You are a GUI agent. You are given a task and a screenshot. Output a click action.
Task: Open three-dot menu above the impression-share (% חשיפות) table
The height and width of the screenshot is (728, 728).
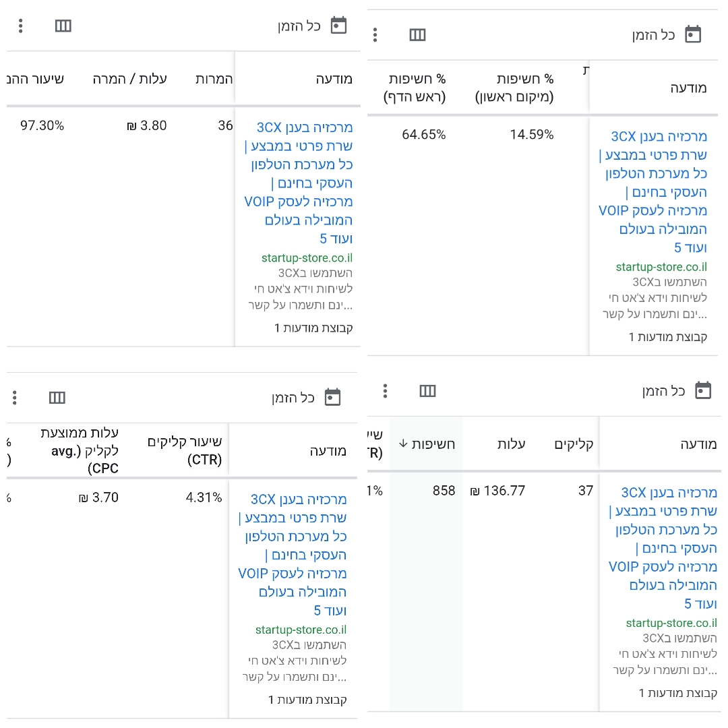point(375,34)
